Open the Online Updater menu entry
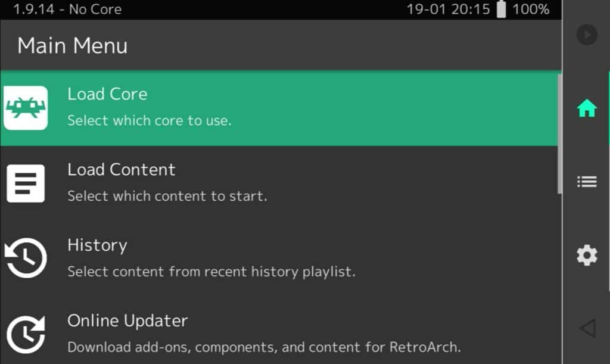 (279, 331)
